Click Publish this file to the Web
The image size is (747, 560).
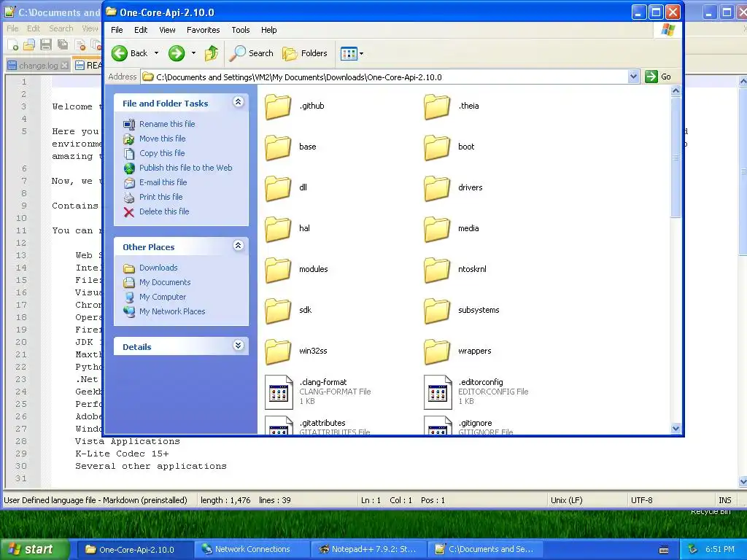tap(185, 168)
